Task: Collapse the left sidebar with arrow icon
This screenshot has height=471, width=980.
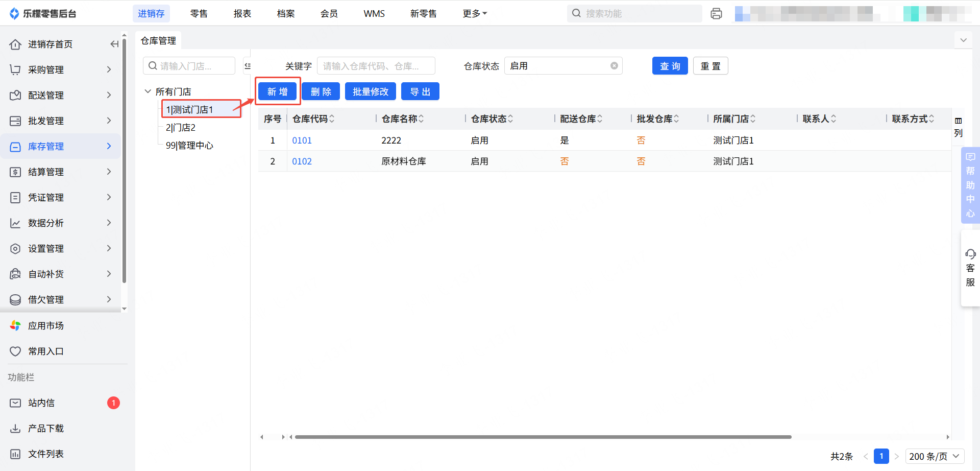Action: tap(114, 44)
